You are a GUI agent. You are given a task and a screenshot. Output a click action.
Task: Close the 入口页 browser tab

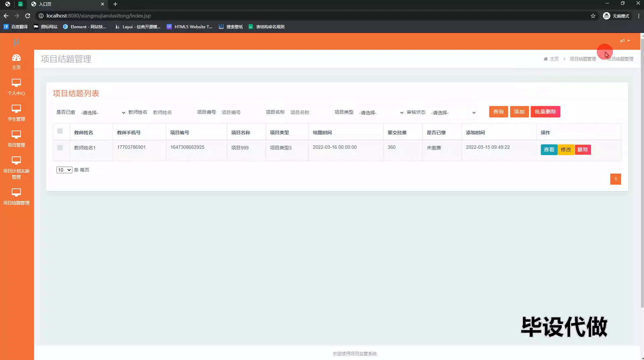click(102, 4)
